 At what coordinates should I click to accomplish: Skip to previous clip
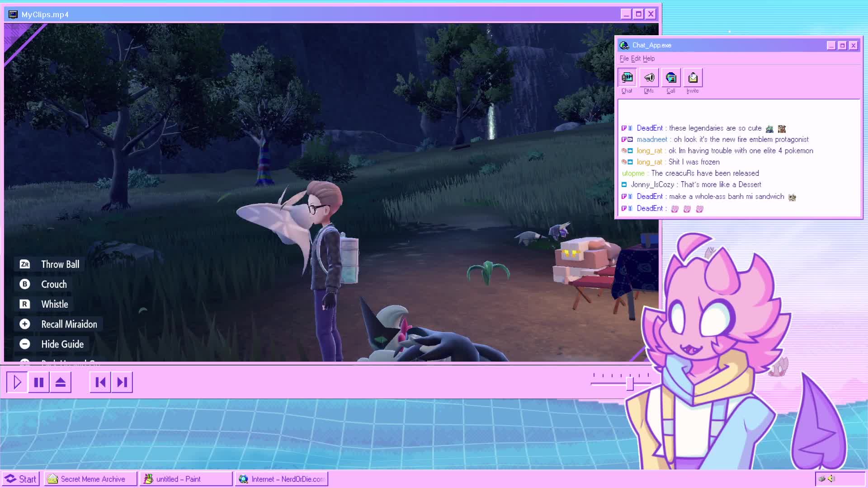[x=100, y=382]
